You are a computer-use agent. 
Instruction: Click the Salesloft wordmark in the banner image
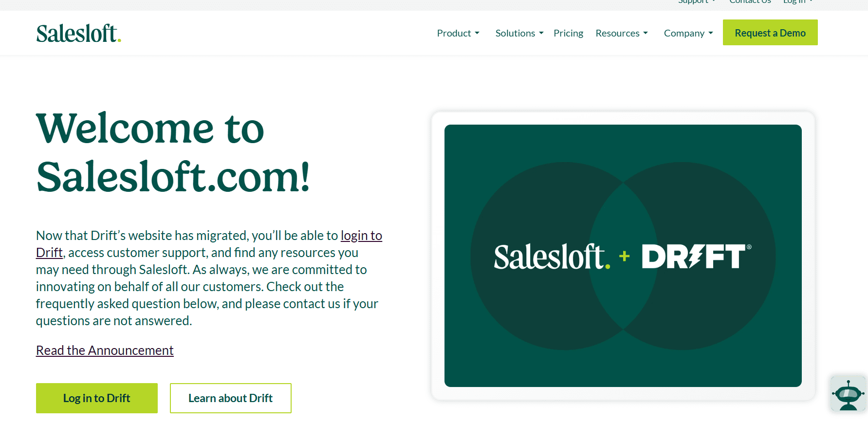click(x=552, y=257)
